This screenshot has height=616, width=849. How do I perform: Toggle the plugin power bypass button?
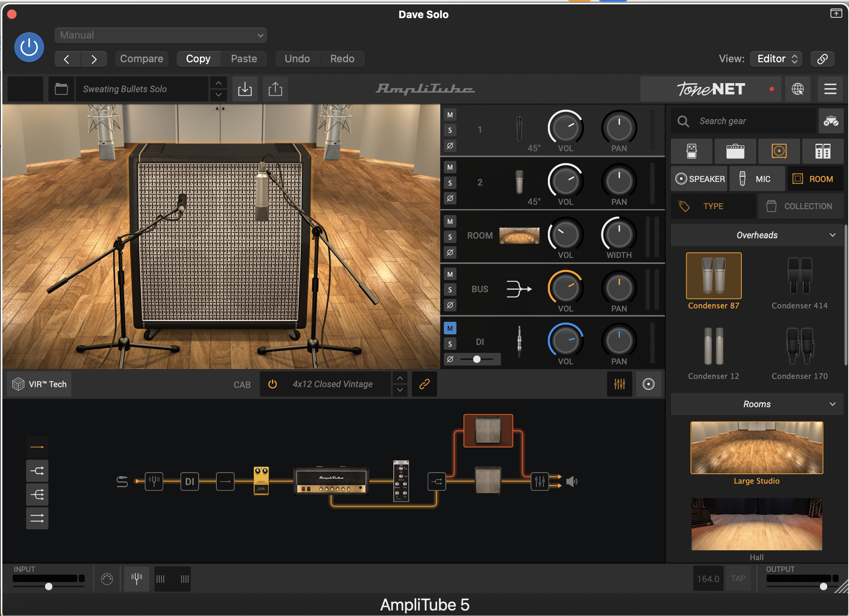29,47
